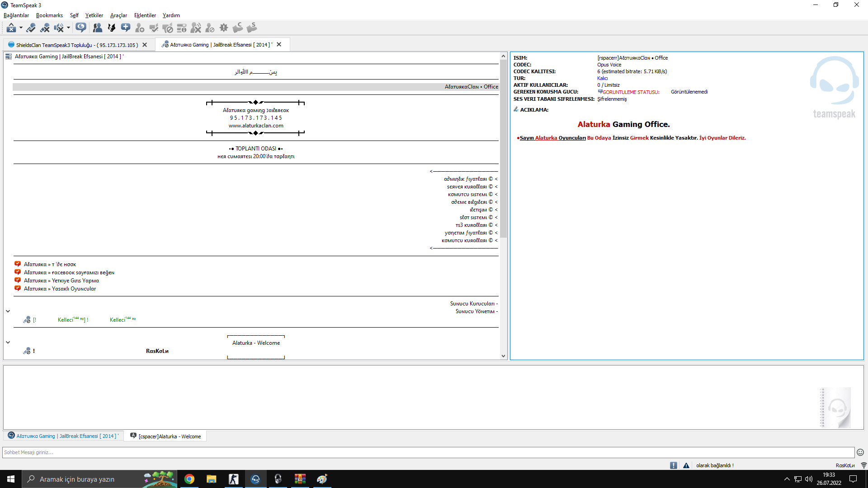868x488 pixels.
Task: Click the greyed chat checkmark icon
Action: (154, 28)
